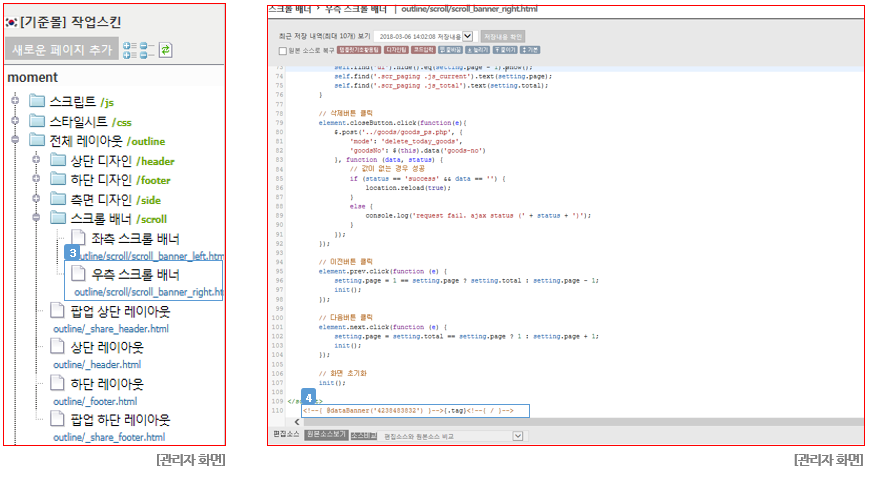Click the 디자인팁 button
This screenshot has width=884, height=477.
pos(396,50)
